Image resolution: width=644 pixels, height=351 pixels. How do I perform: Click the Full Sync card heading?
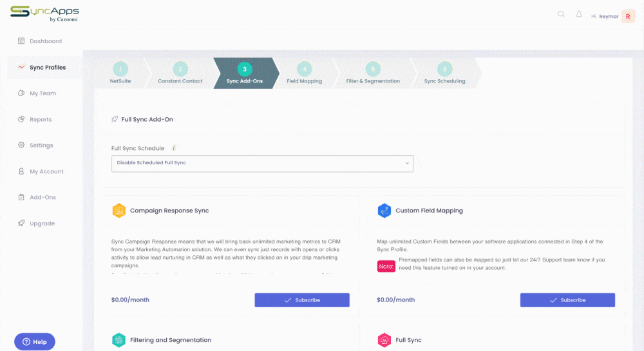(408, 340)
